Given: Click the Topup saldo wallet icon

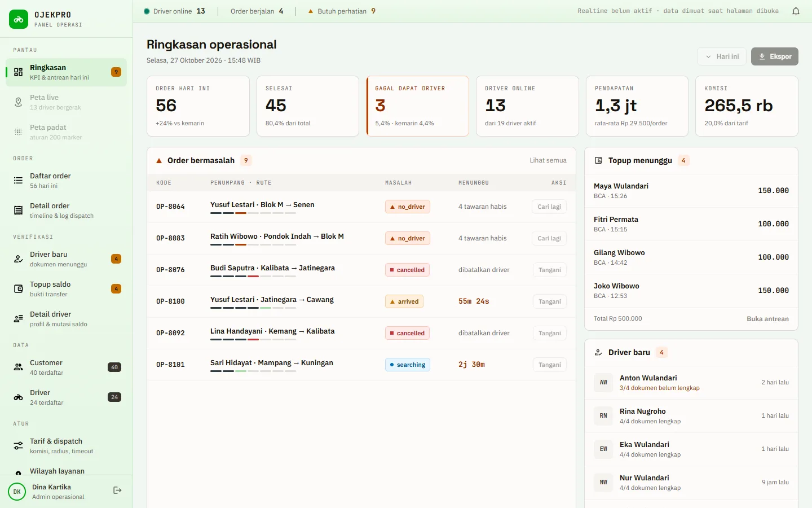Looking at the screenshot, I should click(19, 289).
